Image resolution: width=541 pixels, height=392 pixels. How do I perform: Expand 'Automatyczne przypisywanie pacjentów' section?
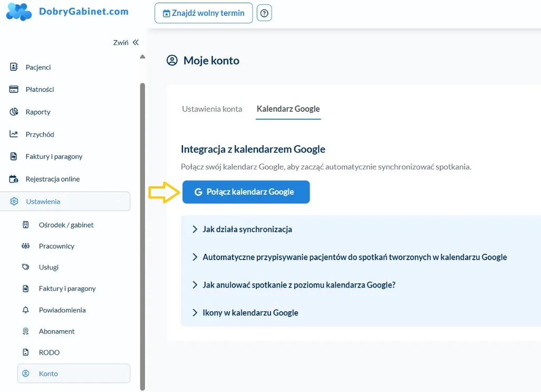click(x=354, y=257)
